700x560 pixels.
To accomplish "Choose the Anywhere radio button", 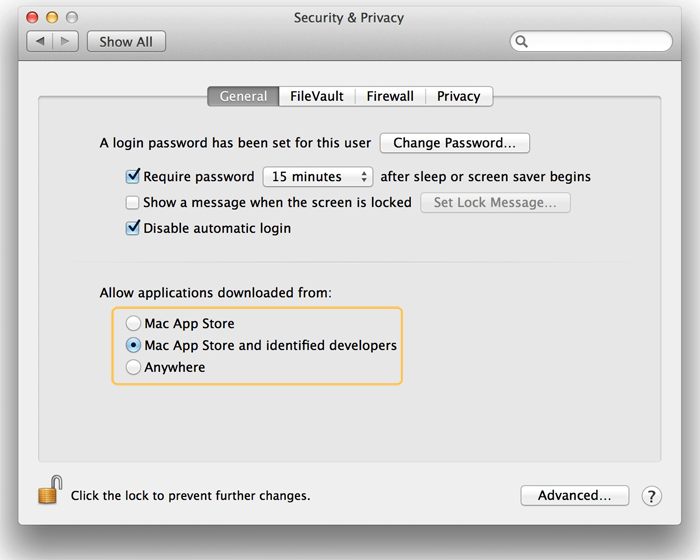I will (133, 367).
